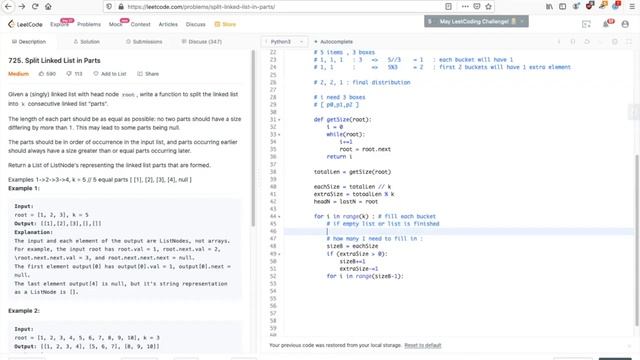Image resolution: width=640 pixels, height=360 pixels.
Task: Open the browser home page icon
Action: click(48, 7)
